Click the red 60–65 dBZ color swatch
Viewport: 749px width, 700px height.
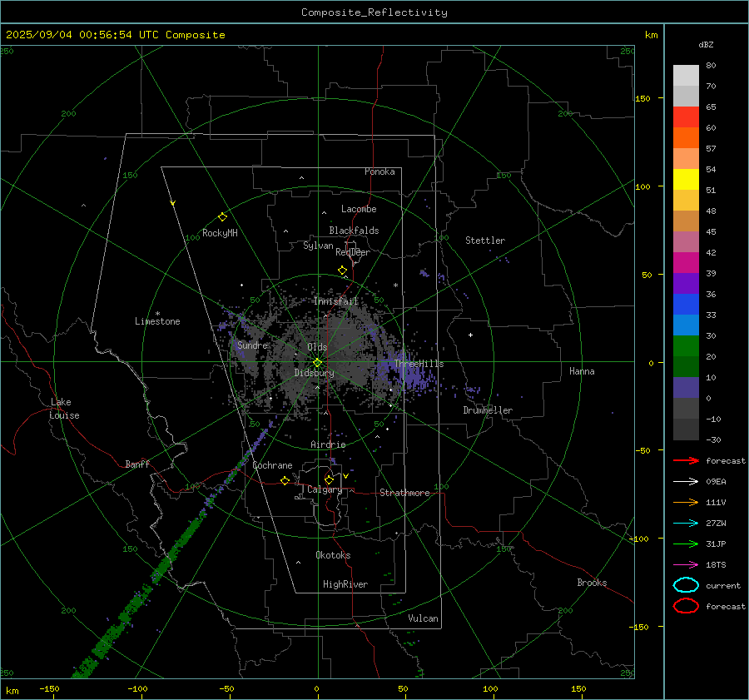686,117
